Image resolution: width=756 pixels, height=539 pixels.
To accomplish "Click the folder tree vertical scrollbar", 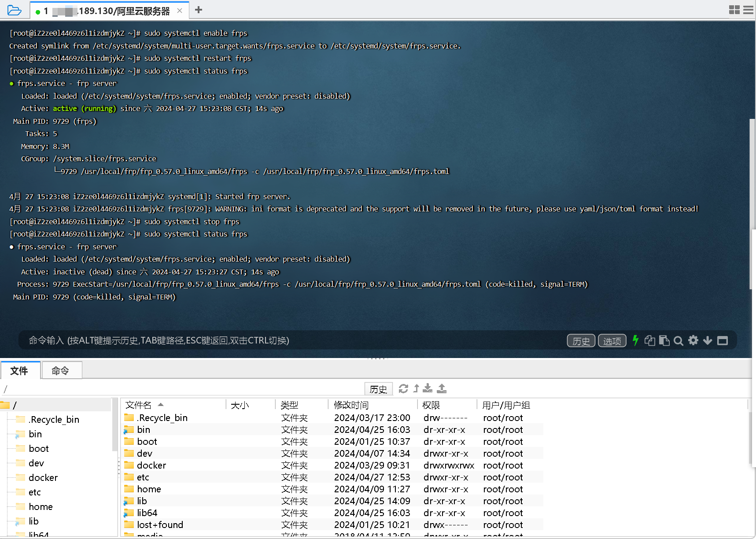I will (x=114, y=425).
